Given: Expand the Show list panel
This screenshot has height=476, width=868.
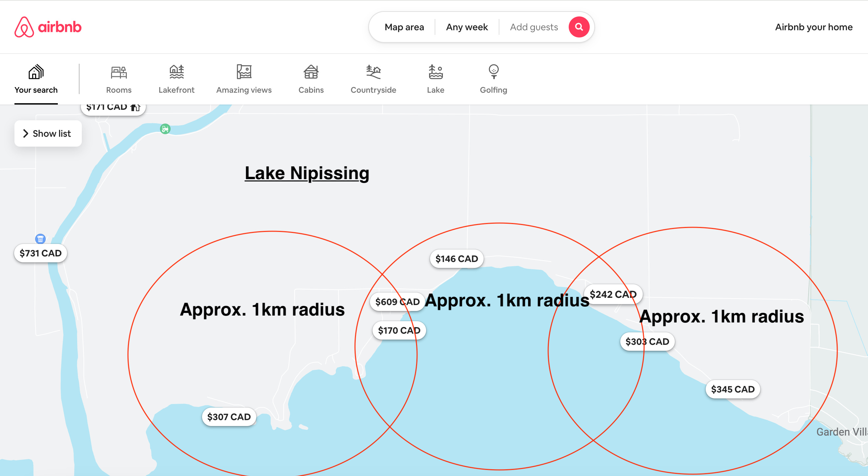Looking at the screenshot, I should click(x=48, y=133).
